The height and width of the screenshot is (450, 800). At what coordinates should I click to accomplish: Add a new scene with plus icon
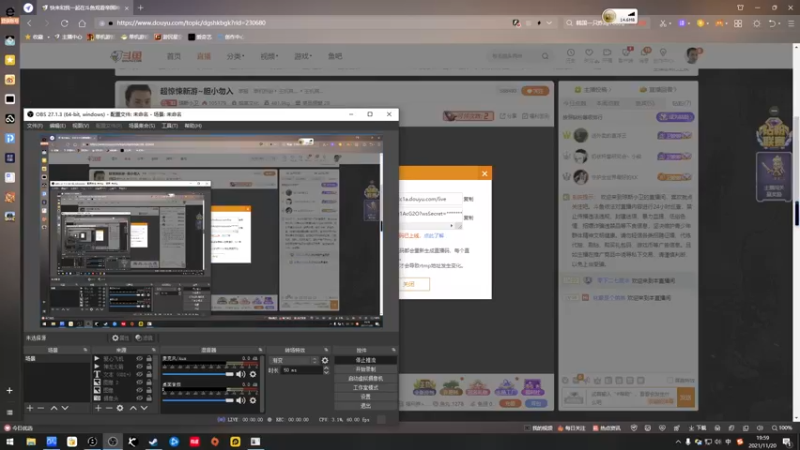pyautogui.click(x=30, y=408)
